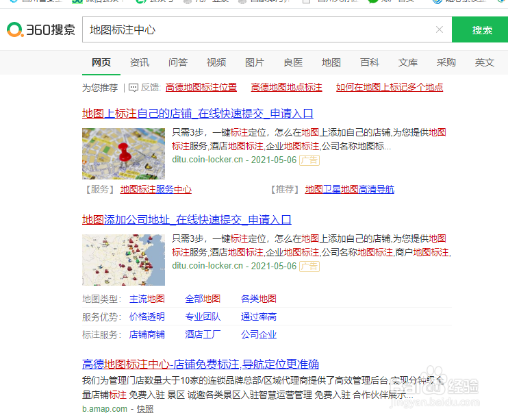
Task: Open result 地图添加公司地址_在线快速提交_申请入口
Action: pos(187,220)
